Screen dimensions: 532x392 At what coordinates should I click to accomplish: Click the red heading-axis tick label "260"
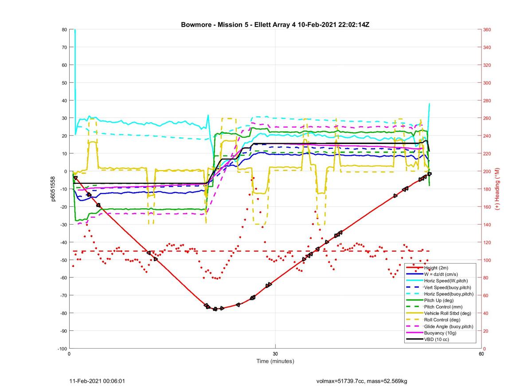[x=488, y=118]
